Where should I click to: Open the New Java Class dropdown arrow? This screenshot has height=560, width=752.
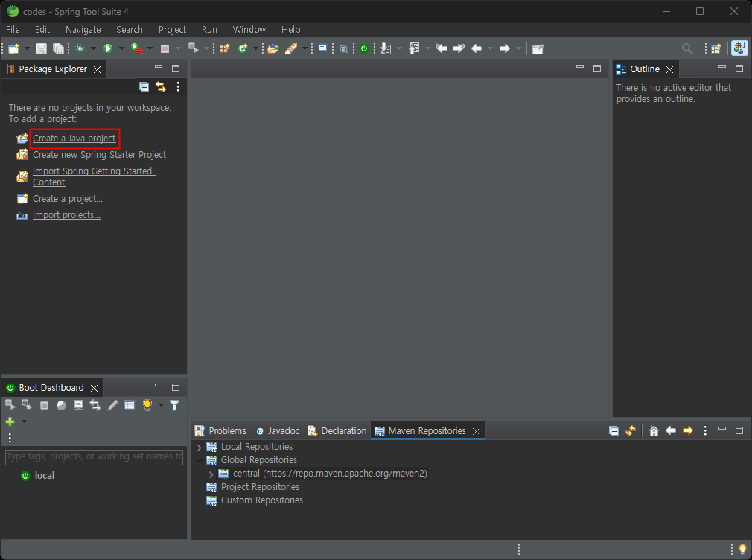pyautogui.click(x=255, y=48)
